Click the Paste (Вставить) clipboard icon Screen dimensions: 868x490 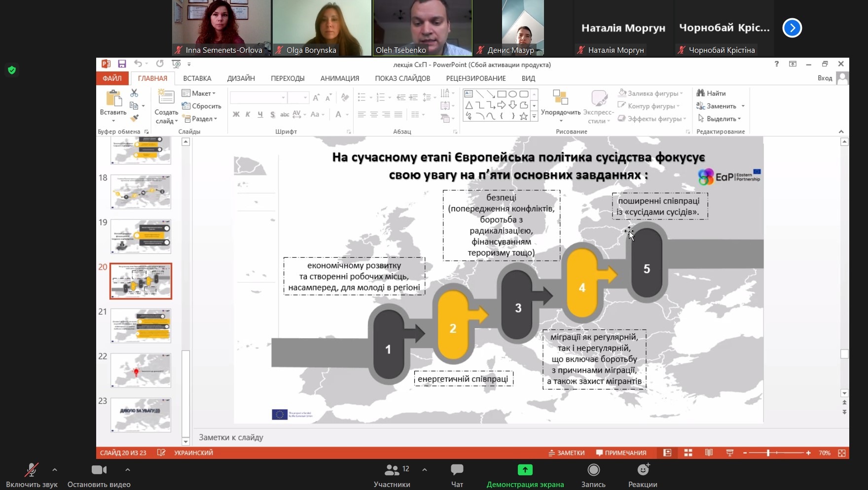pos(113,99)
